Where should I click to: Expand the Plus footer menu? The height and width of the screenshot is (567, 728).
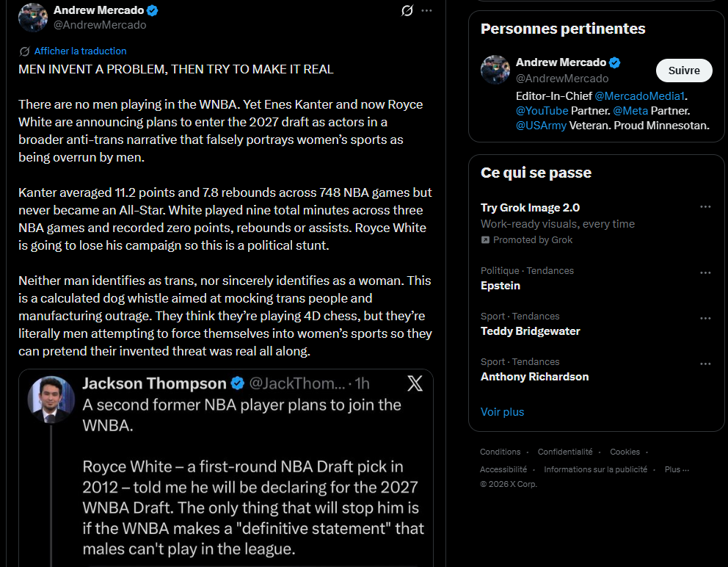677,469
